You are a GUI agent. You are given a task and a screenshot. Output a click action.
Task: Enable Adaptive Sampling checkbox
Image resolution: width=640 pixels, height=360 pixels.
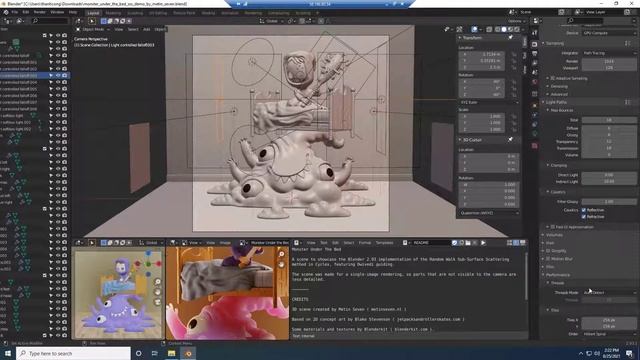point(553,78)
